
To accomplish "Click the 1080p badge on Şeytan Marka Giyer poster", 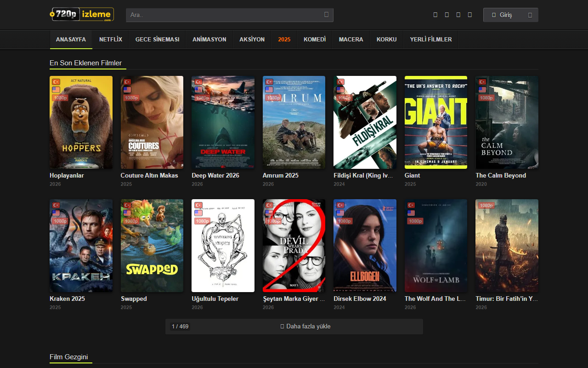I will click(x=273, y=221).
